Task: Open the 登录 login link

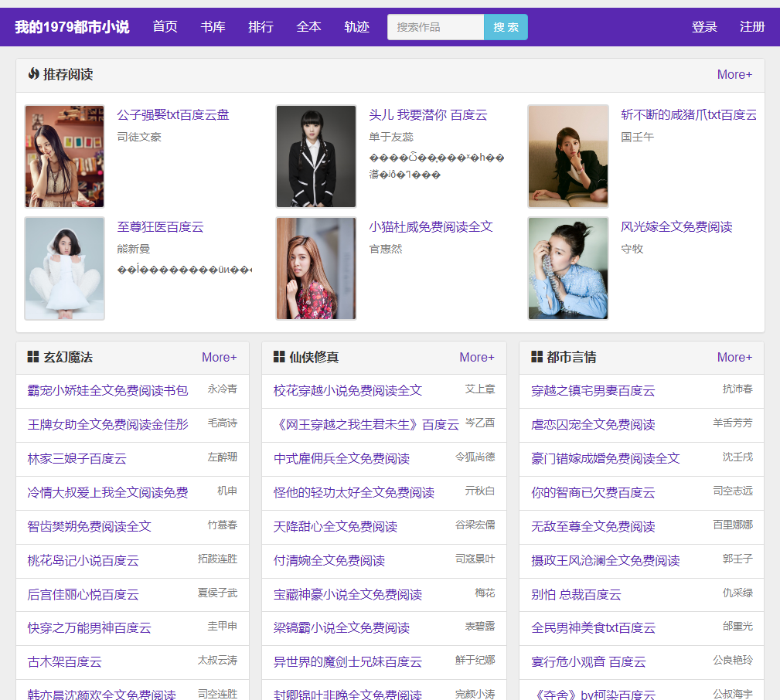Action: [704, 27]
